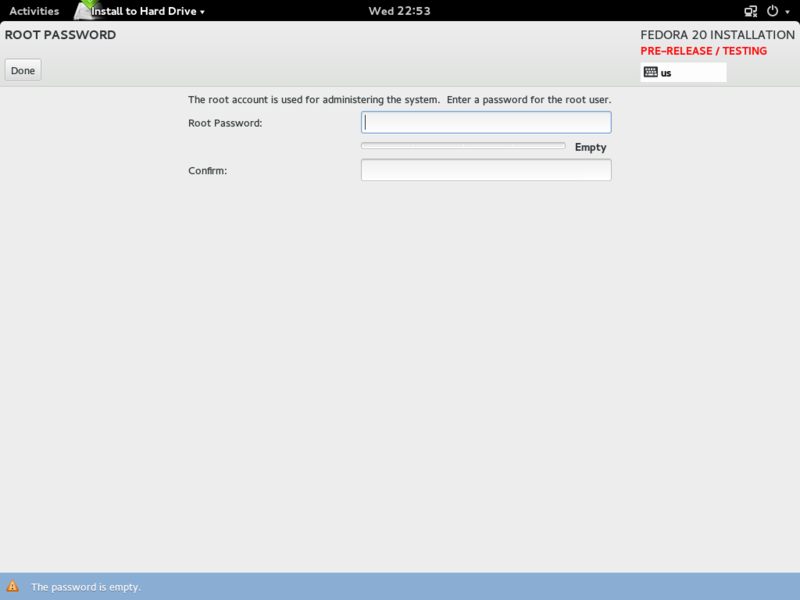This screenshot has height=600, width=800.
Task: Click the warning triangle in the status bar
Action: point(11,587)
